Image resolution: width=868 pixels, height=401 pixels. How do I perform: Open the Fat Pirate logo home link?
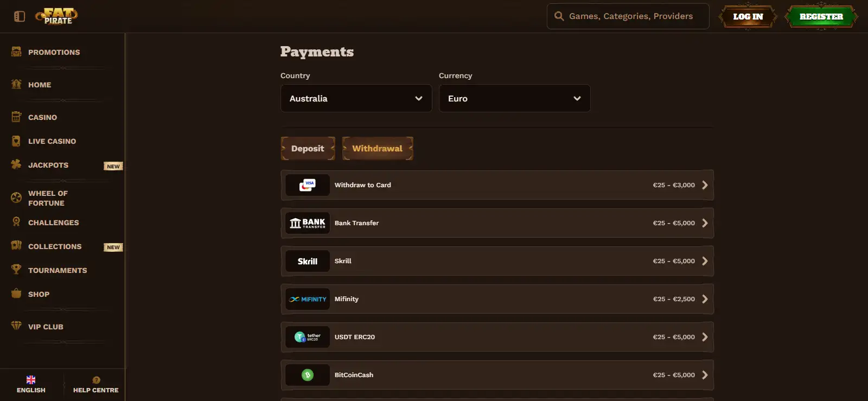coord(57,16)
